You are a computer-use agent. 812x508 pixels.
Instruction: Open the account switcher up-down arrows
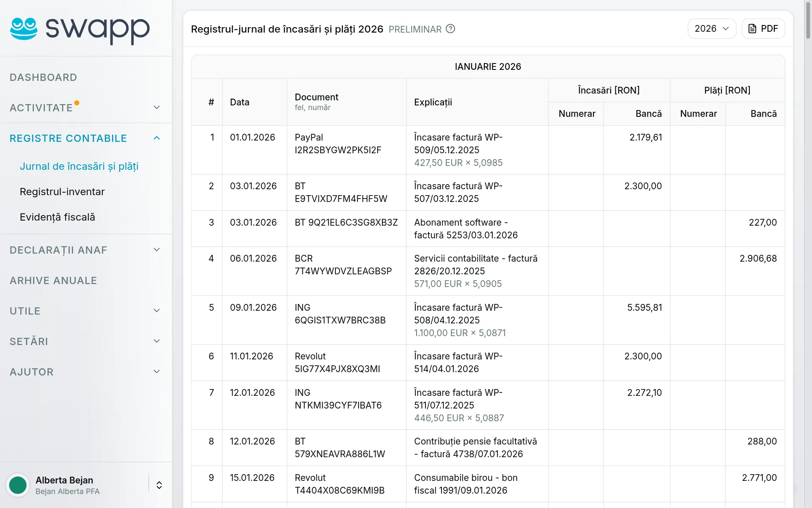[x=159, y=485]
